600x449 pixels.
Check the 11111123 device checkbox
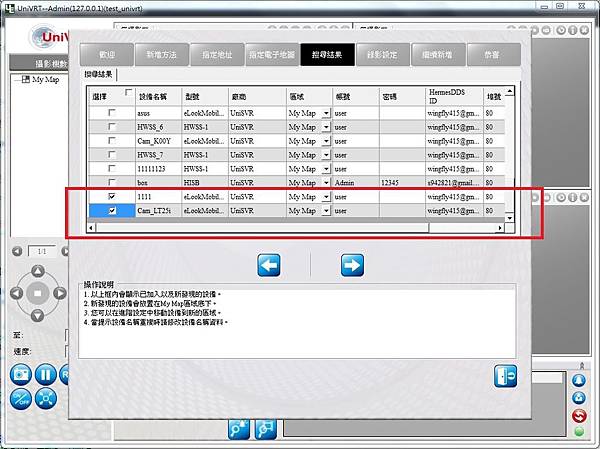coord(112,168)
